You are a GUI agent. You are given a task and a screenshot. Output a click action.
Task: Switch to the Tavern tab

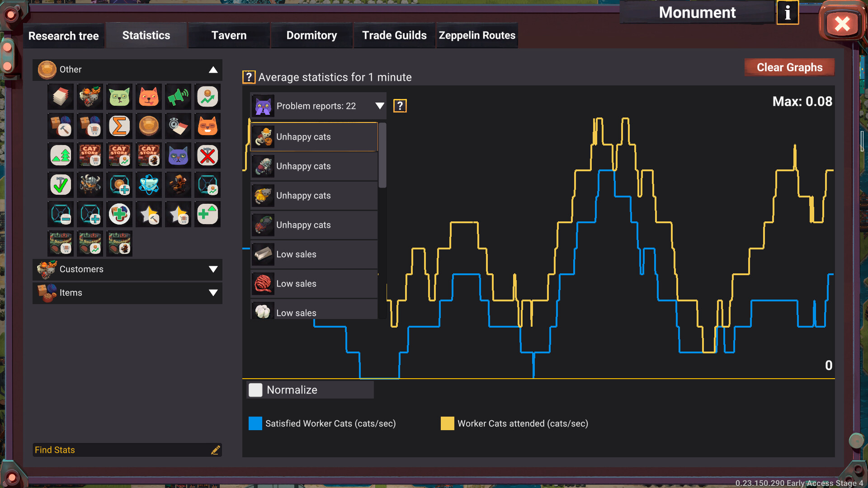(x=229, y=35)
